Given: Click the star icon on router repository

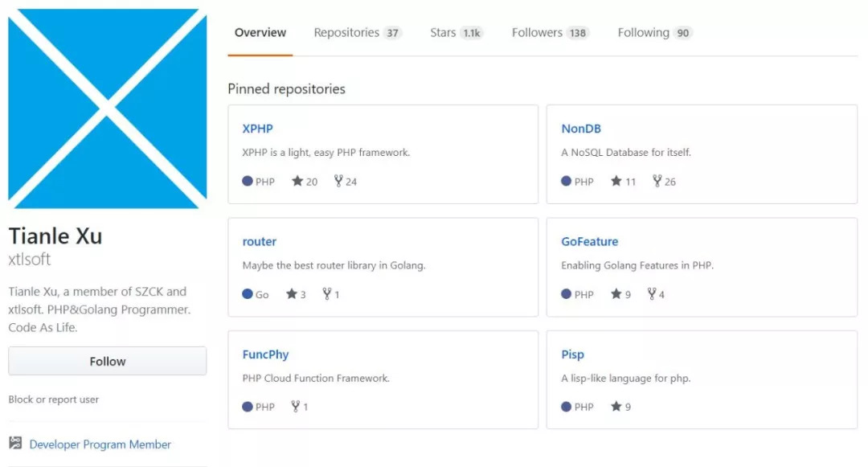Looking at the screenshot, I should [292, 294].
